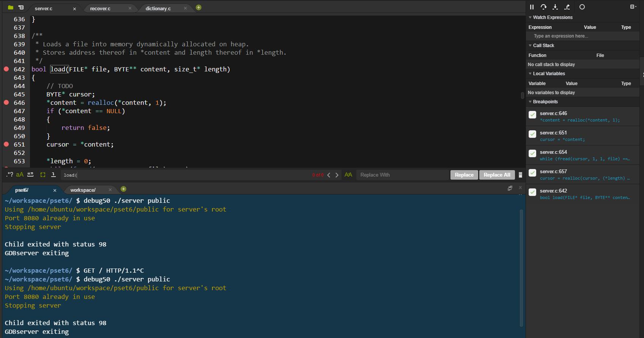Select the server.c editor tab
The width and height of the screenshot is (644, 338).
pyautogui.click(x=43, y=8)
